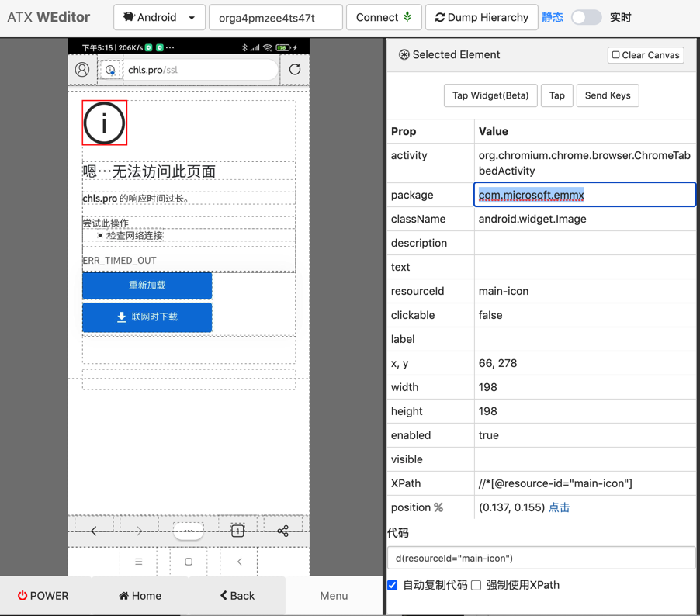This screenshot has width=700, height=616.
Task: Click the XPath value cell
Action: (585, 483)
